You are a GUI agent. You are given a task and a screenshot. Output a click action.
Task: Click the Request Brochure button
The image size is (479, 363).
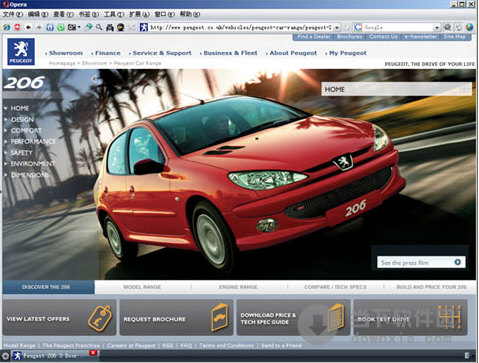pos(176,318)
